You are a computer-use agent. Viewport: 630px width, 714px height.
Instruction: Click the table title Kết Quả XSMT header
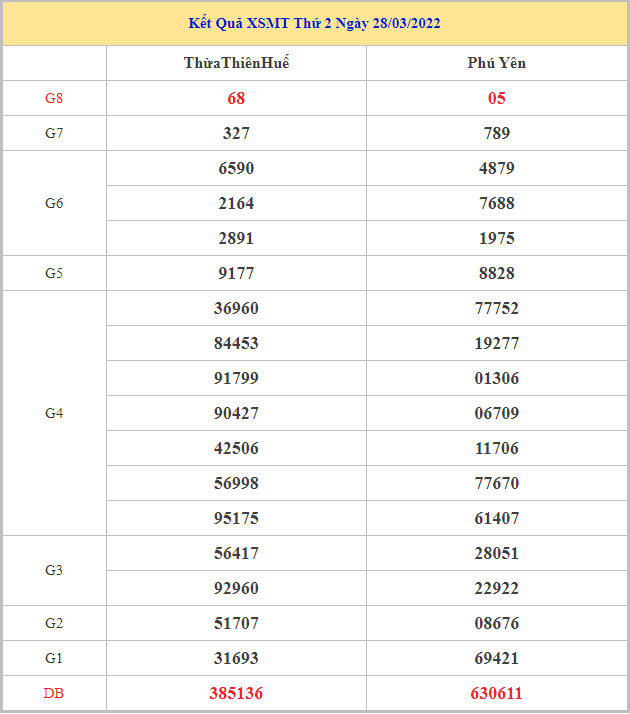pyautogui.click(x=314, y=23)
